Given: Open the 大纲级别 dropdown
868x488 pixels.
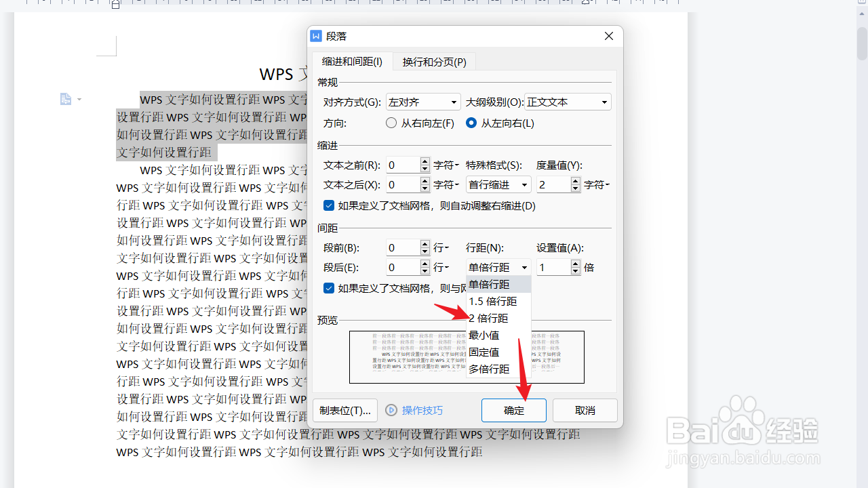Looking at the screenshot, I should coord(568,102).
